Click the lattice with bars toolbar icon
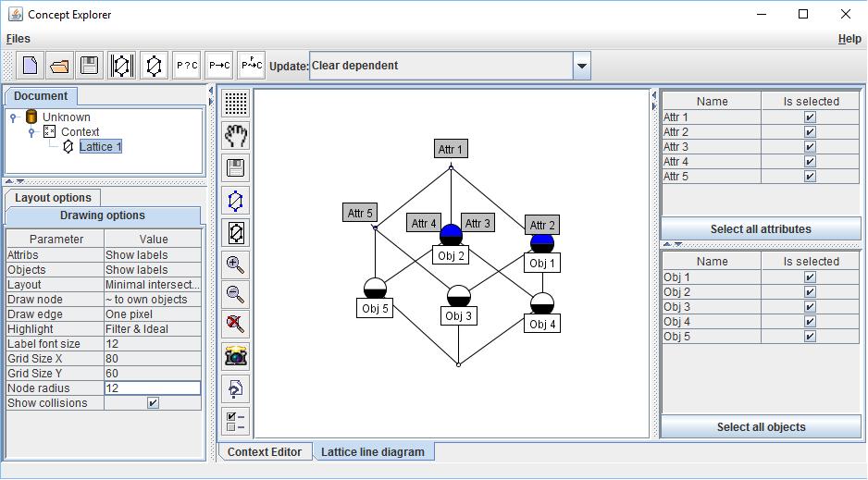 [x=122, y=66]
